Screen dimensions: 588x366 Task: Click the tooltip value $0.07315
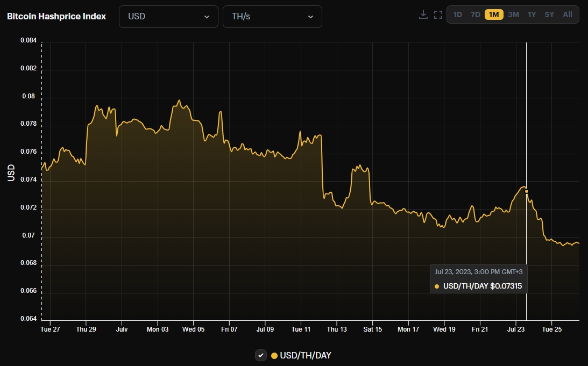[x=506, y=286]
